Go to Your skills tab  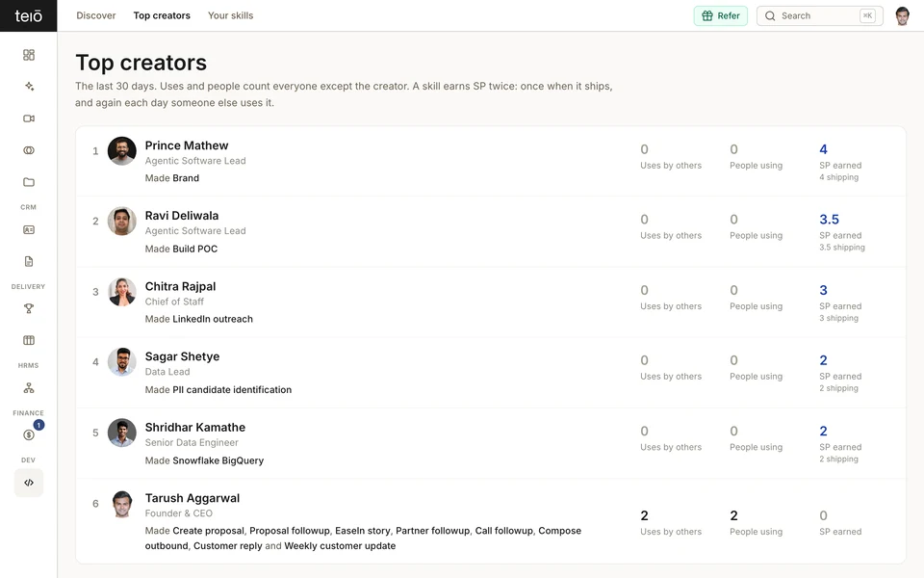230,15
